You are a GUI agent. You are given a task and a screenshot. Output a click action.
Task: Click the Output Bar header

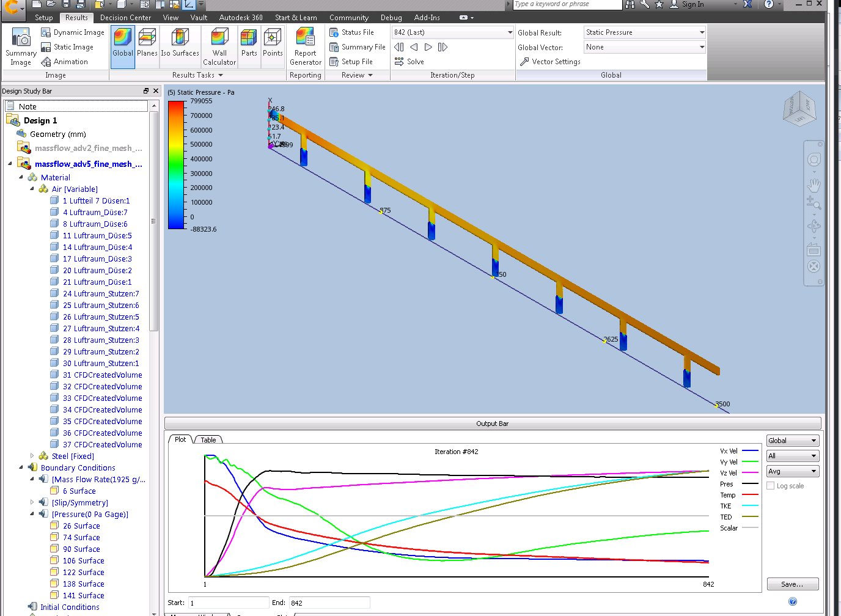coord(493,424)
